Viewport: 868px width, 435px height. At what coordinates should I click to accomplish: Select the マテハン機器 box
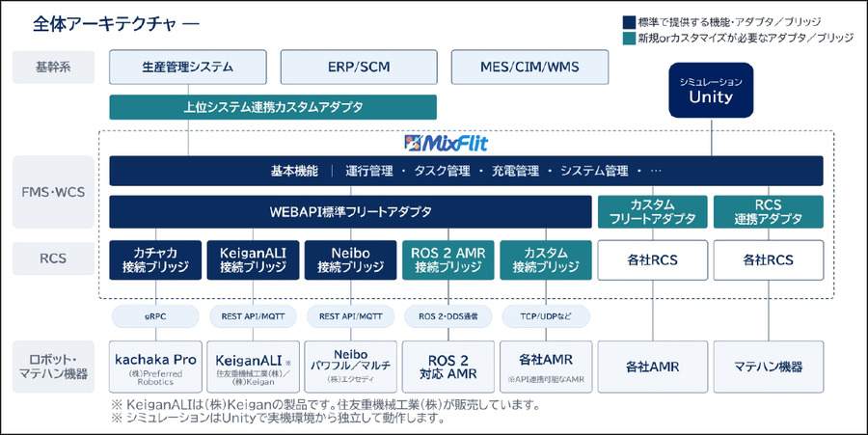pos(769,367)
